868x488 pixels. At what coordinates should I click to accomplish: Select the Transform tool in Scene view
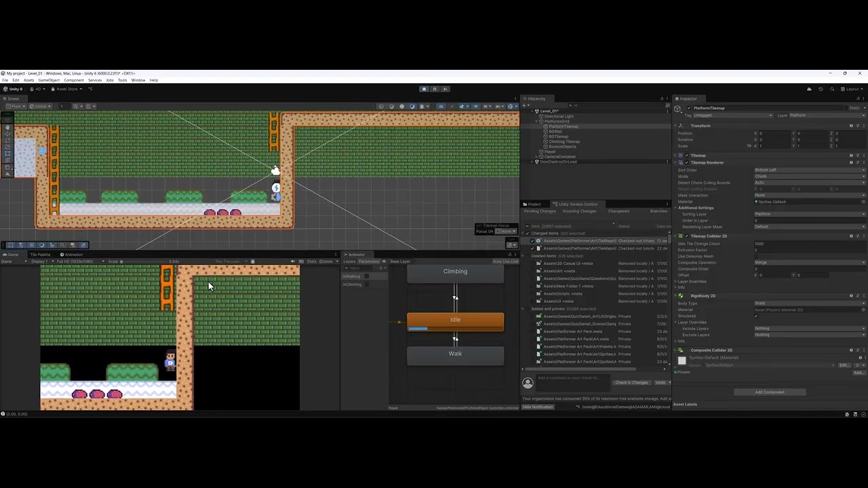(x=7, y=161)
